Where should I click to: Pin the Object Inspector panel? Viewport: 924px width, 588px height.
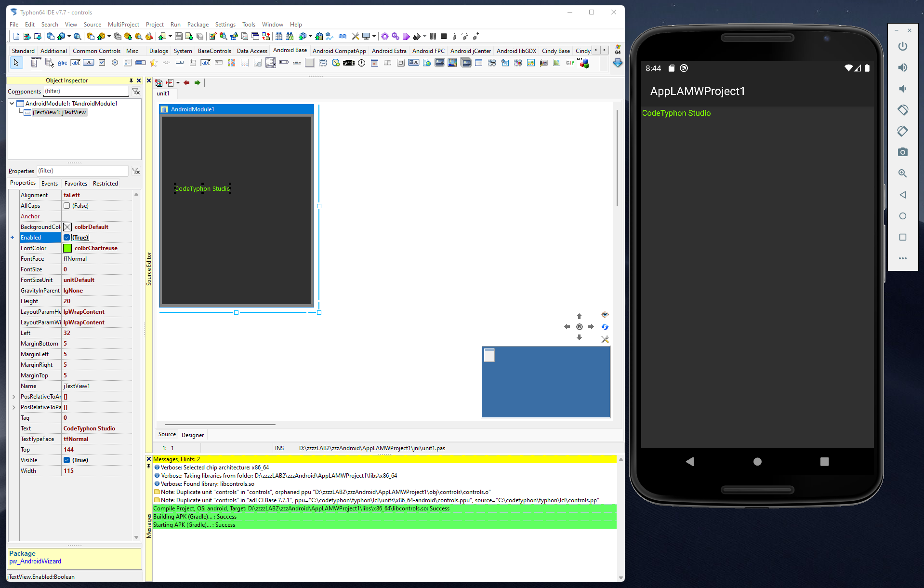(131, 80)
